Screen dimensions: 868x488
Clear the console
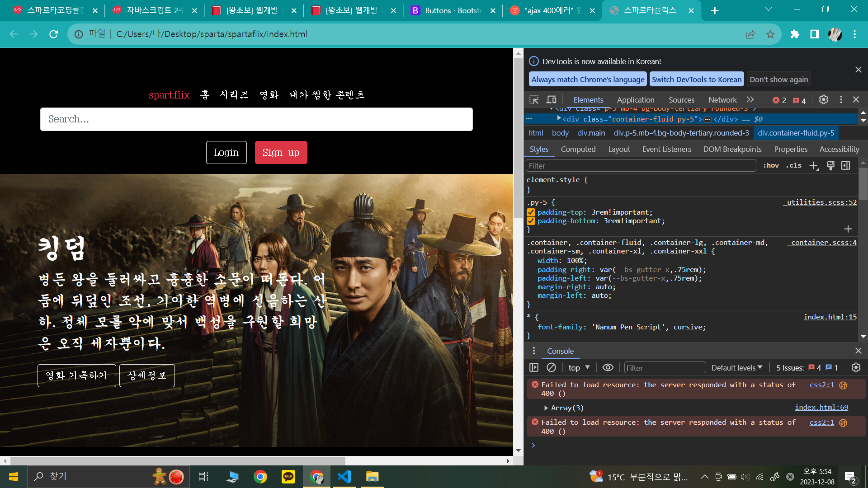pos(551,368)
